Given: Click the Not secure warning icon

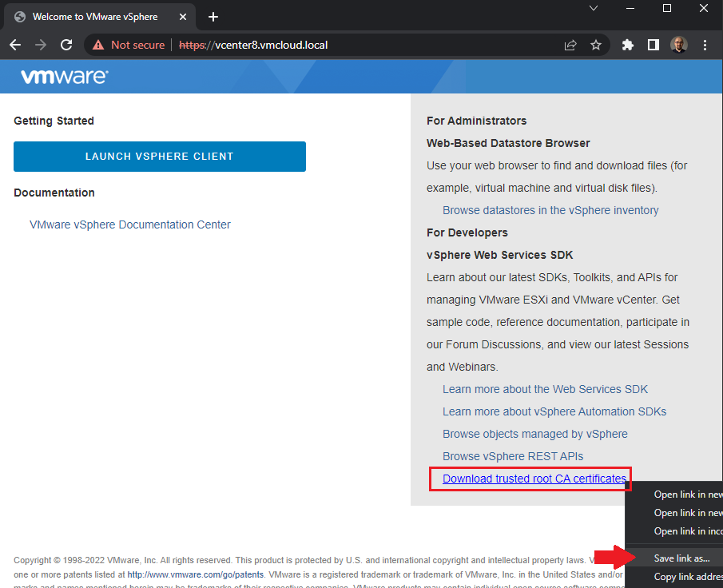Looking at the screenshot, I should [x=98, y=46].
